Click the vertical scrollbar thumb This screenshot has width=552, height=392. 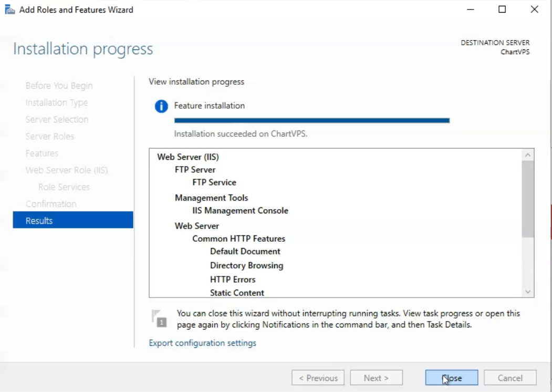pyautogui.click(x=528, y=199)
